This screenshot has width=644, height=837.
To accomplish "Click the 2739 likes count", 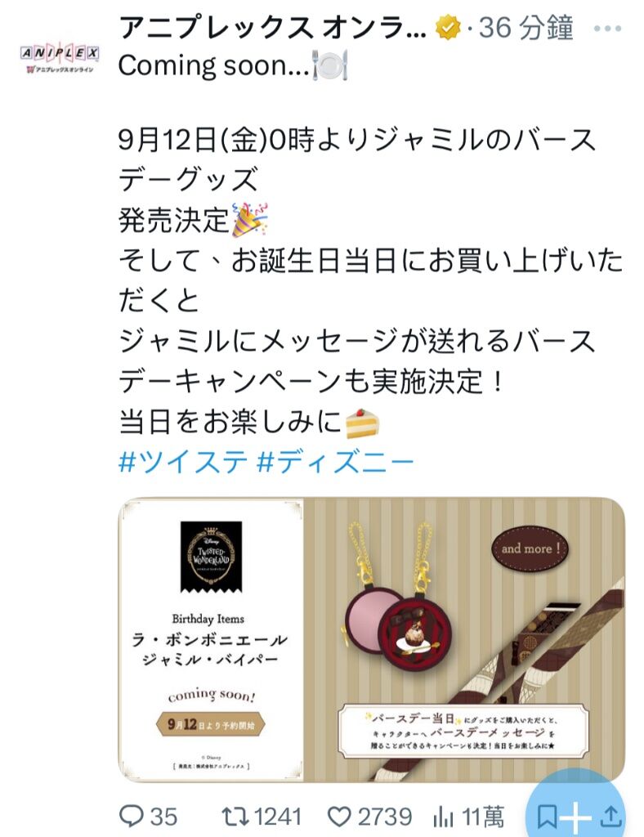I will pos(385,817).
